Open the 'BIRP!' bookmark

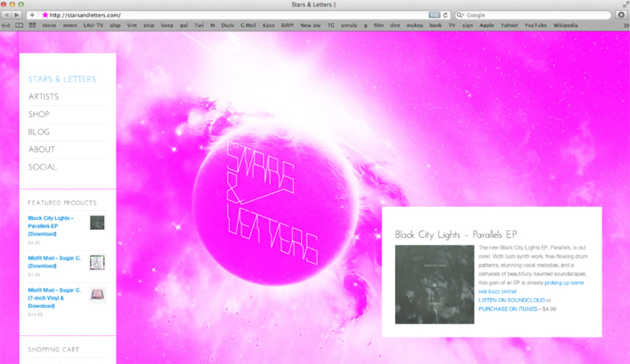tap(288, 25)
